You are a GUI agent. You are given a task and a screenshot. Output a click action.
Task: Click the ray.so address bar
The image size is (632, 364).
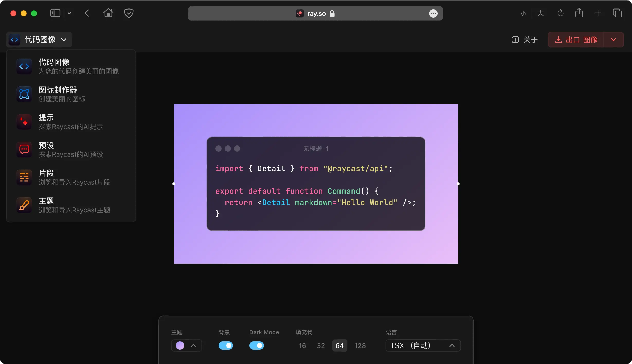point(315,13)
